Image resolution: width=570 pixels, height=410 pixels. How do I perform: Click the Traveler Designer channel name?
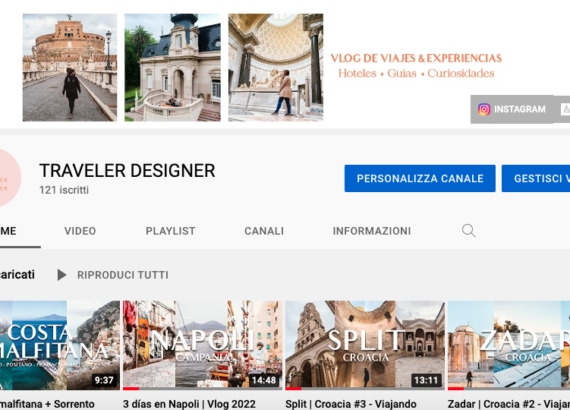[x=127, y=170]
